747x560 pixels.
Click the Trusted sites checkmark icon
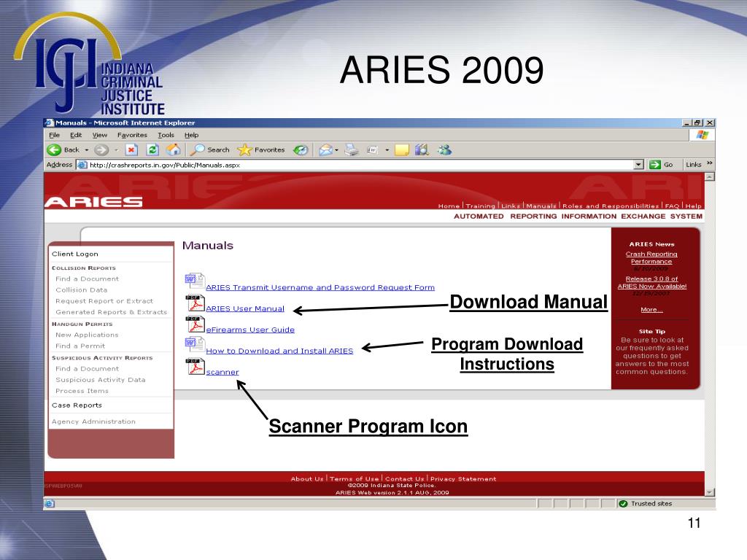tap(623, 503)
